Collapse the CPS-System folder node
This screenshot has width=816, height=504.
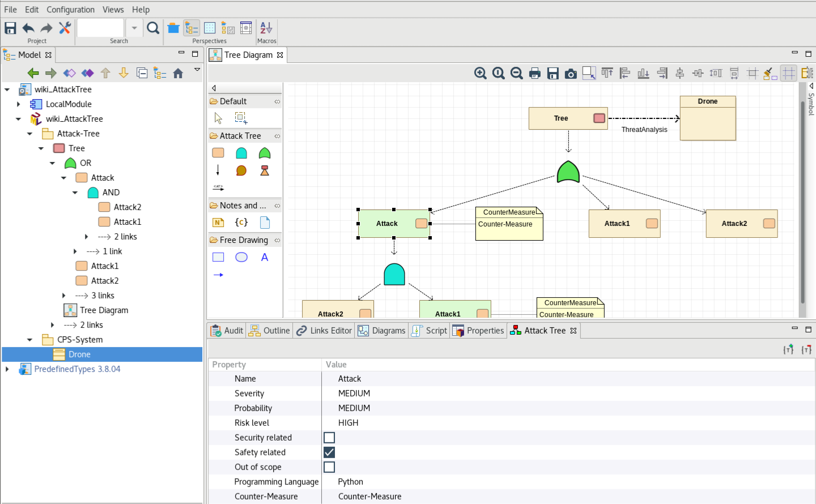[x=30, y=340]
